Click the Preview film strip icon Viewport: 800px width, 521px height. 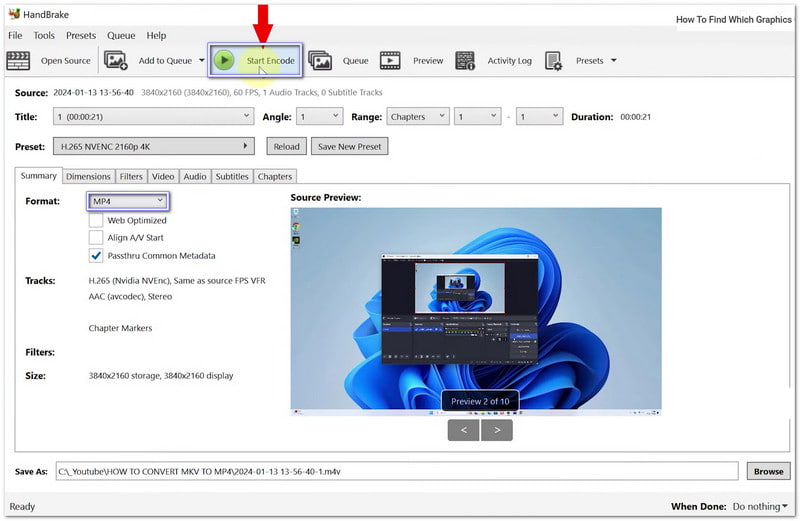click(x=390, y=61)
